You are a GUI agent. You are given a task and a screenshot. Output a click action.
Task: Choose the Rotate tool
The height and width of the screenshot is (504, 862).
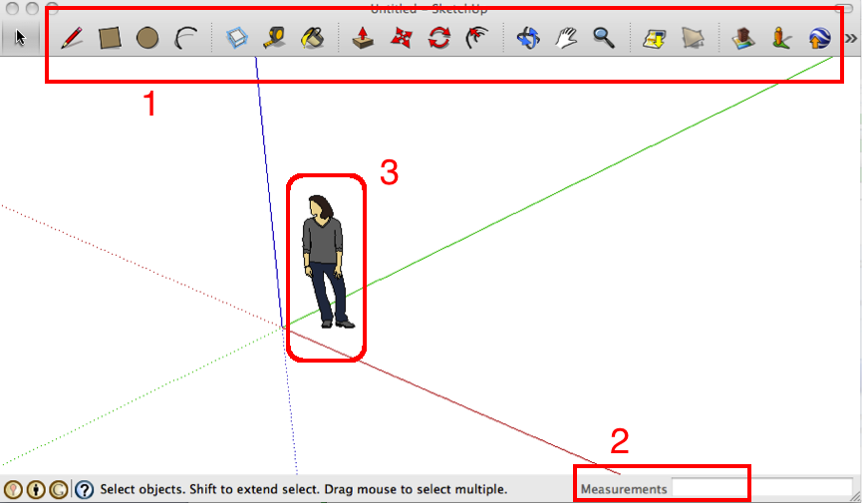[438, 39]
